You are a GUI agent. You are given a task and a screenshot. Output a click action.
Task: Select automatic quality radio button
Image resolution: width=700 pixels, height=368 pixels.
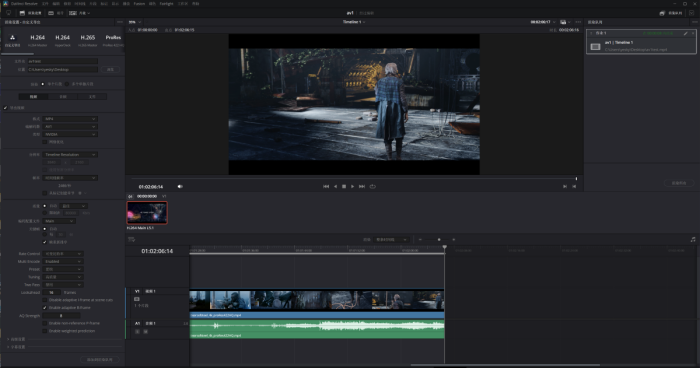click(45, 206)
